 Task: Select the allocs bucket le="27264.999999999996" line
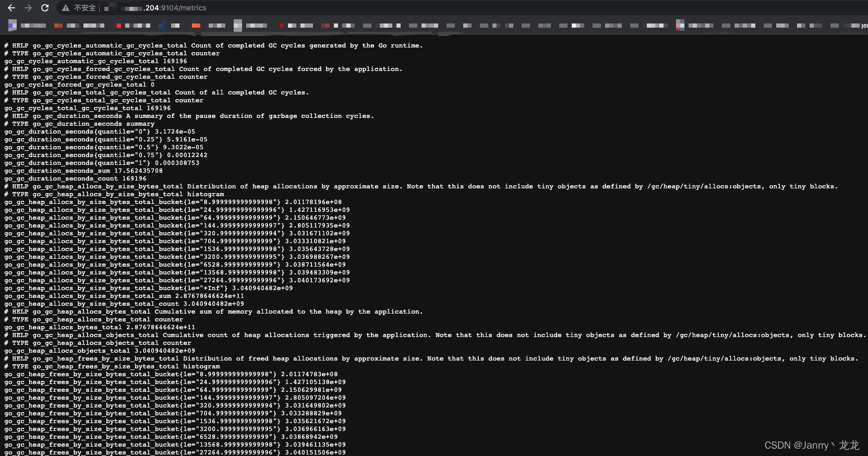(177, 281)
